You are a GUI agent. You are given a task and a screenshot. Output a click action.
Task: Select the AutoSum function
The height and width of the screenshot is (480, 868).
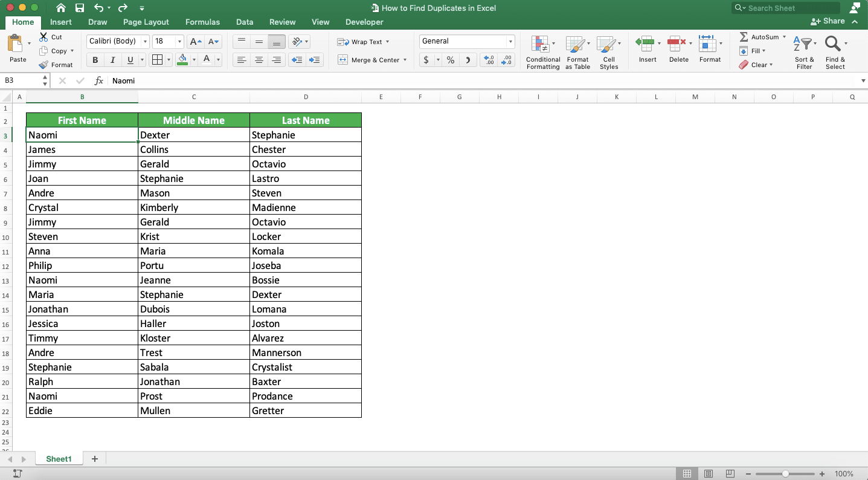pyautogui.click(x=760, y=36)
